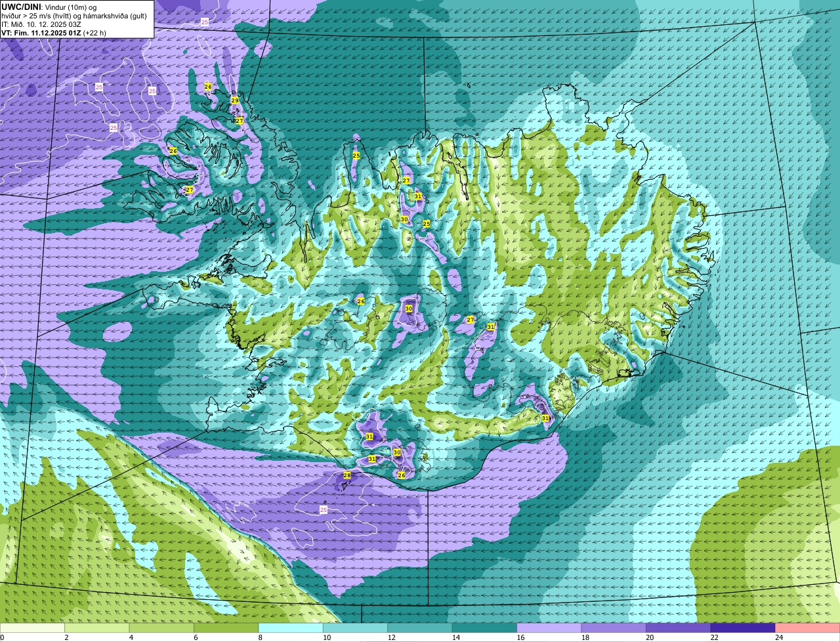Click the pink legend swatch above 24 m/s

point(808,628)
